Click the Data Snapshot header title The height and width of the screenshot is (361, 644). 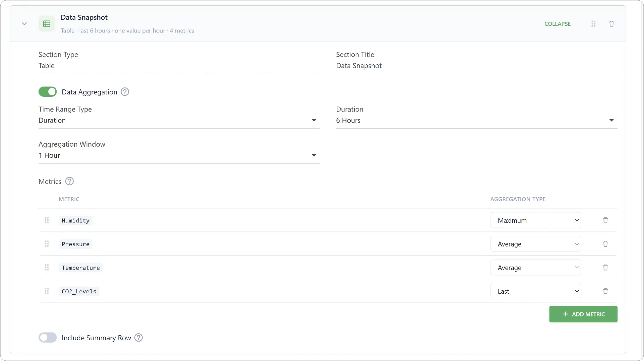click(84, 17)
